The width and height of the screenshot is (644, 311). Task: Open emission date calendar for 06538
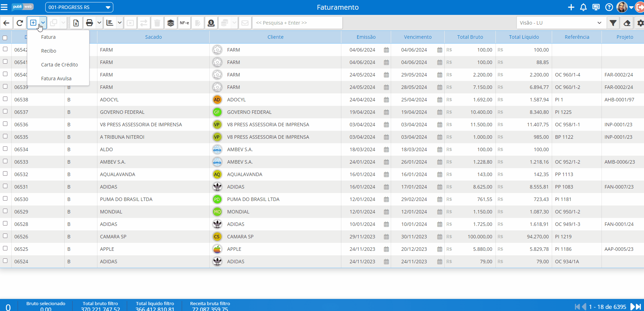386,100
